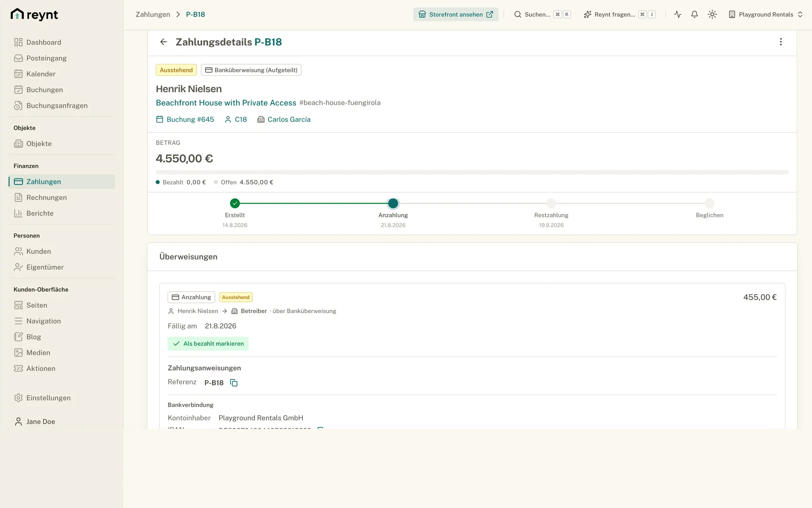Click the Playground Rentals GmbH account holder
812x508 pixels.
tap(261, 418)
